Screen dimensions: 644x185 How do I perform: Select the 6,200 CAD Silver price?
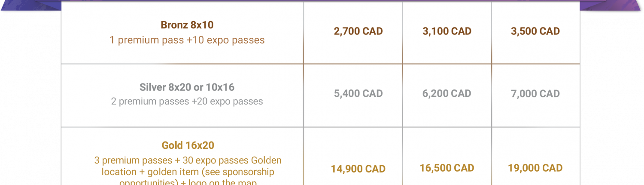tap(447, 94)
